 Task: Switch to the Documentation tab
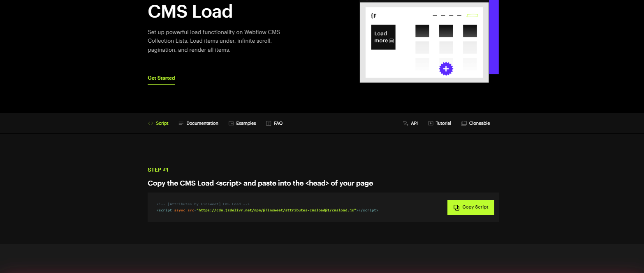(198, 123)
